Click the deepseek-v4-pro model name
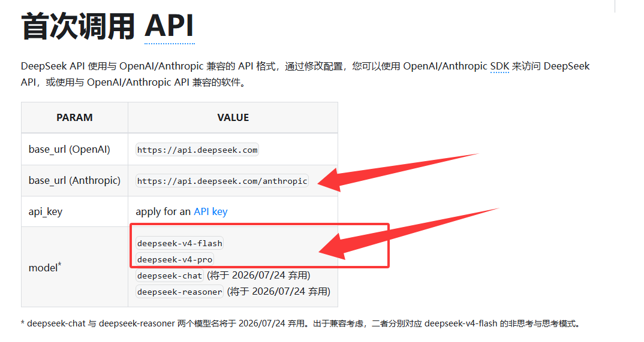 pos(174,259)
